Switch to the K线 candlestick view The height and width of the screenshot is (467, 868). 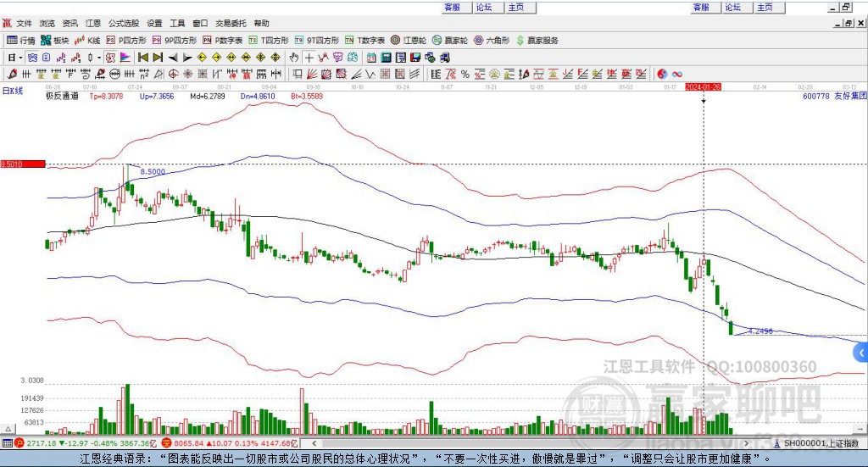pyautogui.click(x=87, y=41)
